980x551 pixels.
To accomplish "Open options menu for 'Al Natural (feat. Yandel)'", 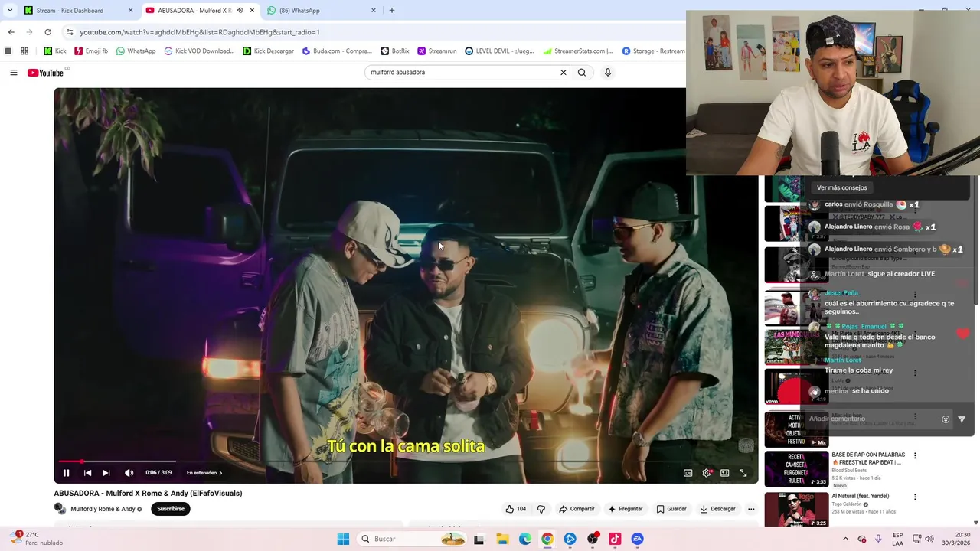I will (915, 497).
